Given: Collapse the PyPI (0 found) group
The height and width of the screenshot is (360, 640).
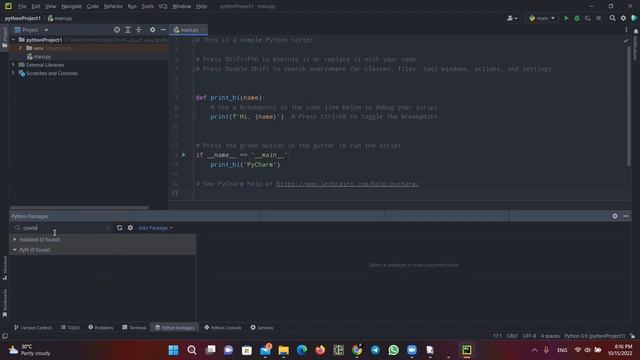Looking at the screenshot, I should click(x=15, y=250).
